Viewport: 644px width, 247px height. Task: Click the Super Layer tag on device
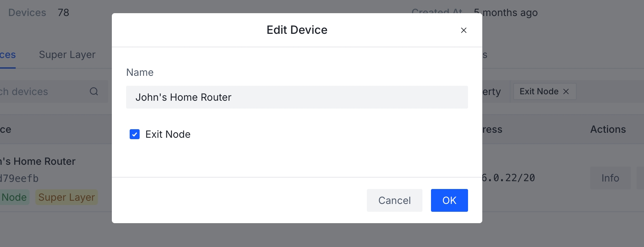67,197
